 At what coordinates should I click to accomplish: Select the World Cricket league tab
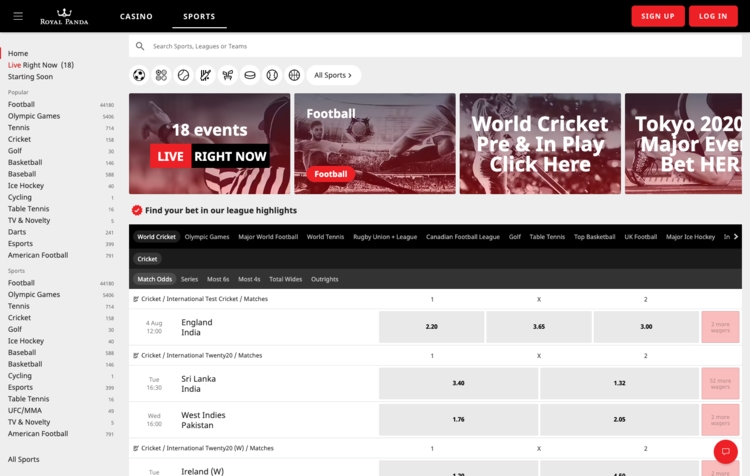point(156,237)
